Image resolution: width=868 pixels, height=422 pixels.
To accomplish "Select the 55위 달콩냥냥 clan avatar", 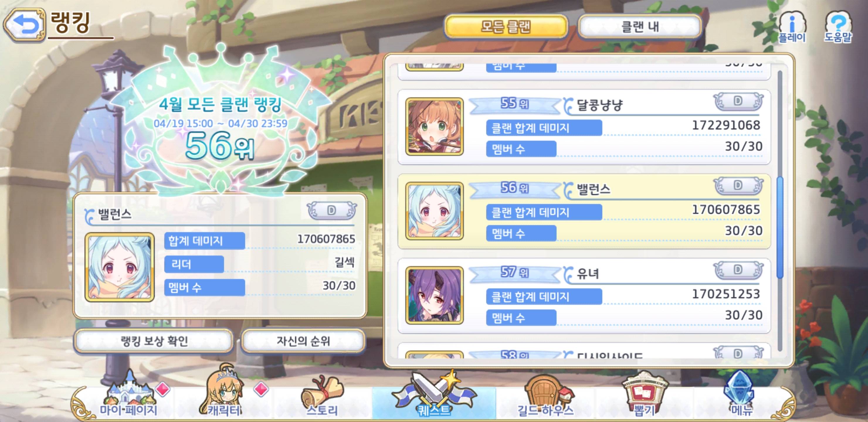I will coord(434,127).
